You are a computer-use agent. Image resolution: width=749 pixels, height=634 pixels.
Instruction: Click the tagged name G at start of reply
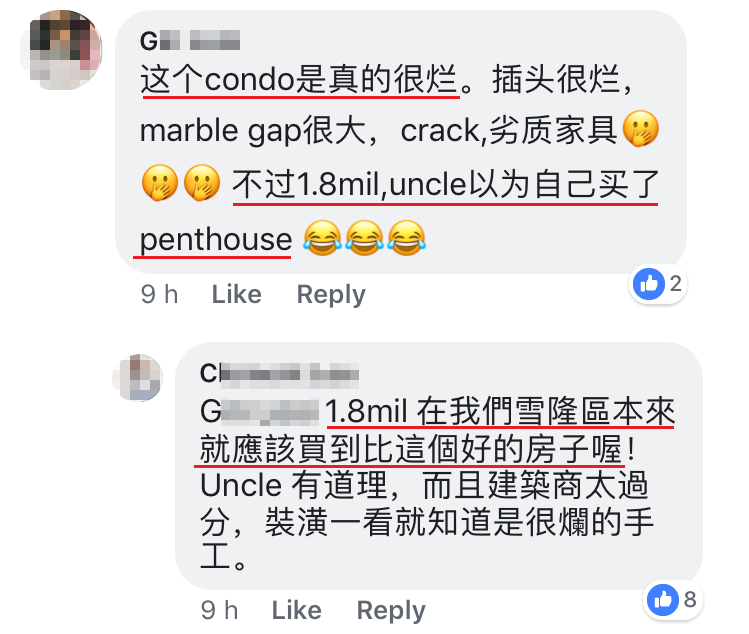(259, 411)
